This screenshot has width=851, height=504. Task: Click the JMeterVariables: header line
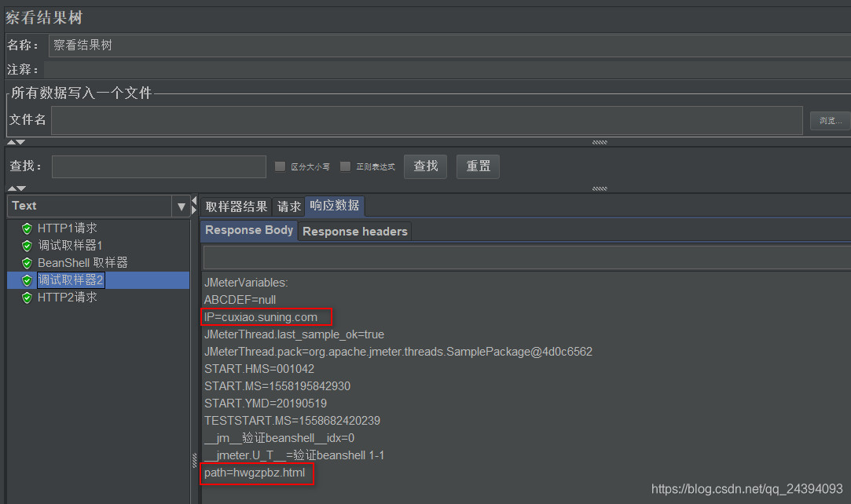(x=246, y=283)
